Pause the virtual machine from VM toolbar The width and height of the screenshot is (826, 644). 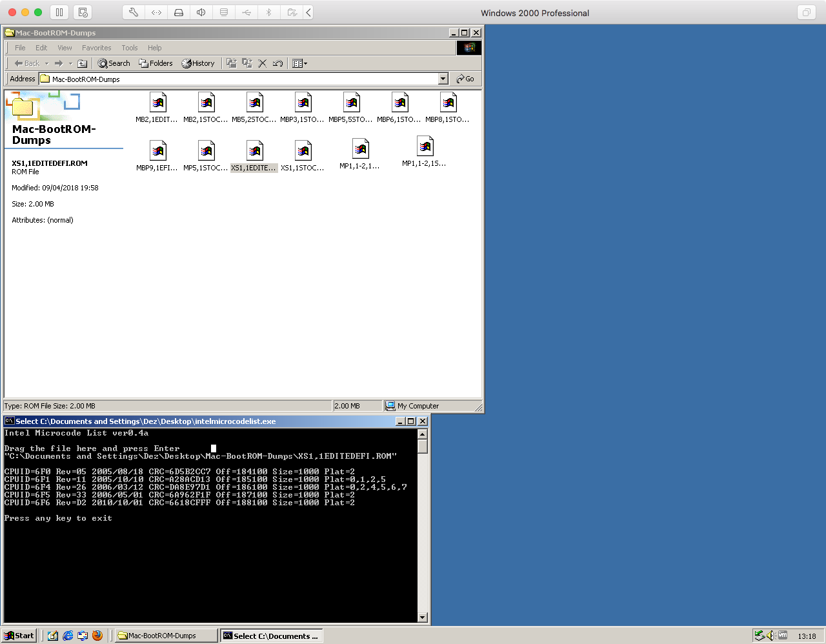pyautogui.click(x=59, y=12)
